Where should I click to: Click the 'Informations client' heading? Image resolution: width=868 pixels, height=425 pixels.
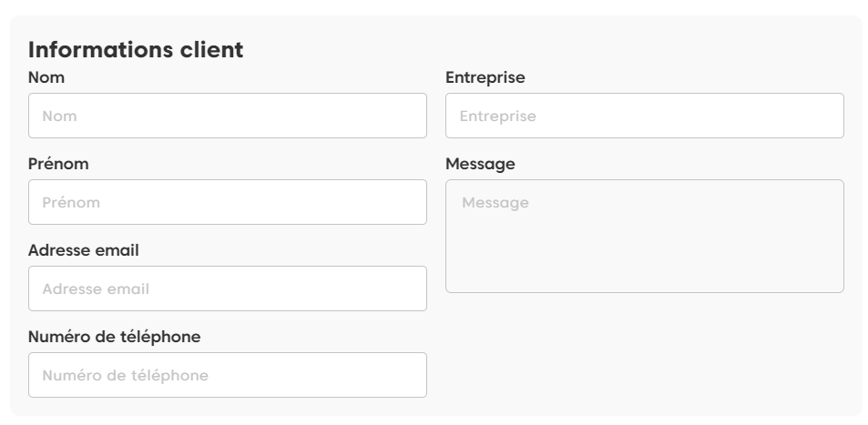(x=136, y=50)
